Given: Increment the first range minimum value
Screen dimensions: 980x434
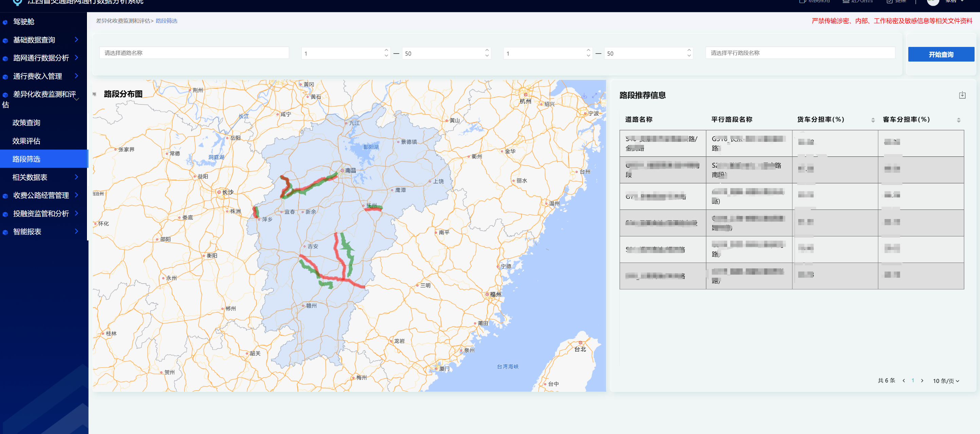Looking at the screenshot, I should coord(386,50).
